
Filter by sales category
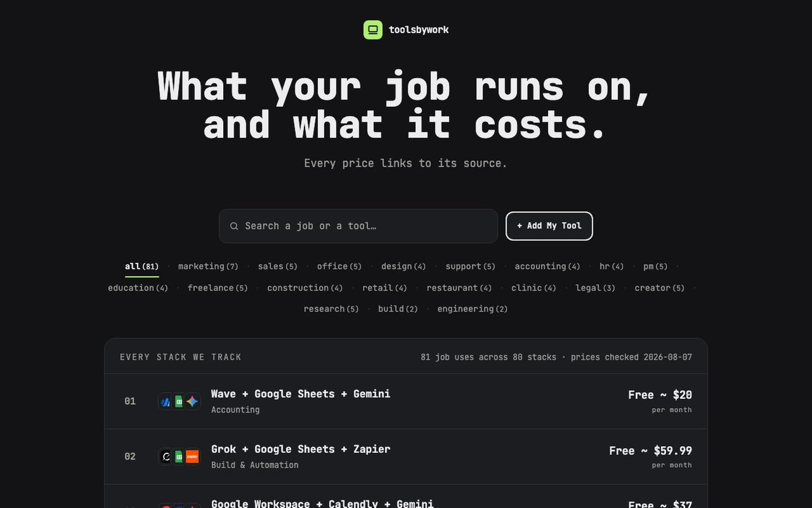click(278, 266)
